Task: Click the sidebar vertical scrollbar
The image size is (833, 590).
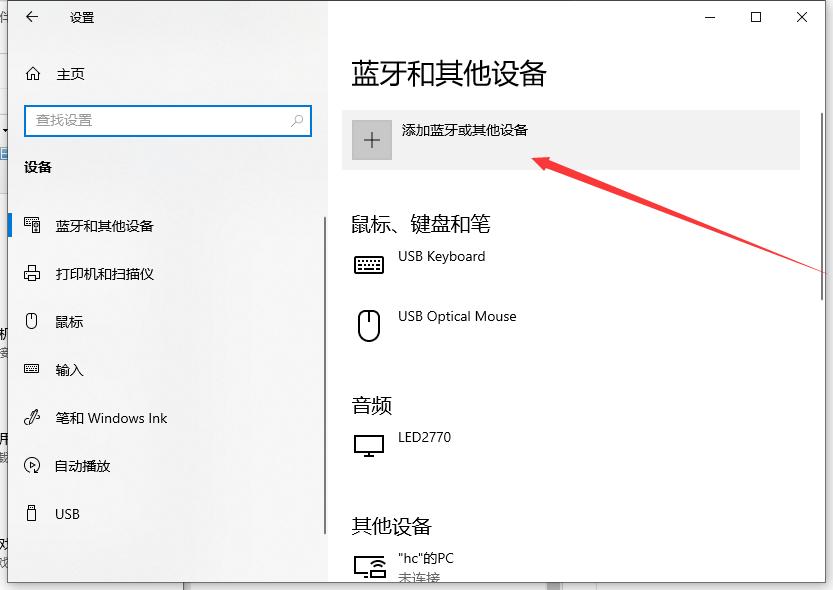Action: coord(325,380)
